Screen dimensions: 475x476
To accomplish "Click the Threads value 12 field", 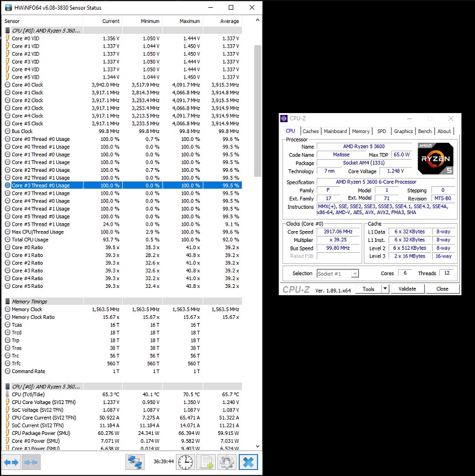I will coord(447,273).
